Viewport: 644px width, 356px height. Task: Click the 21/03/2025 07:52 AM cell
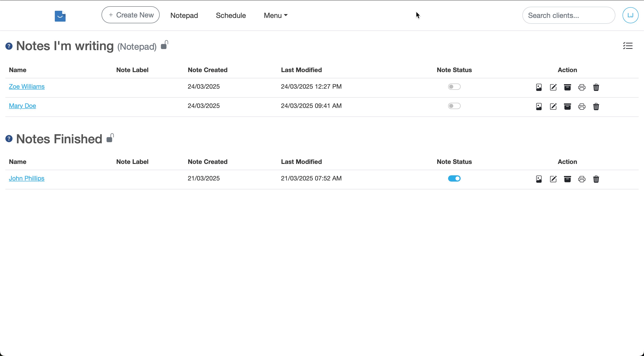click(311, 178)
